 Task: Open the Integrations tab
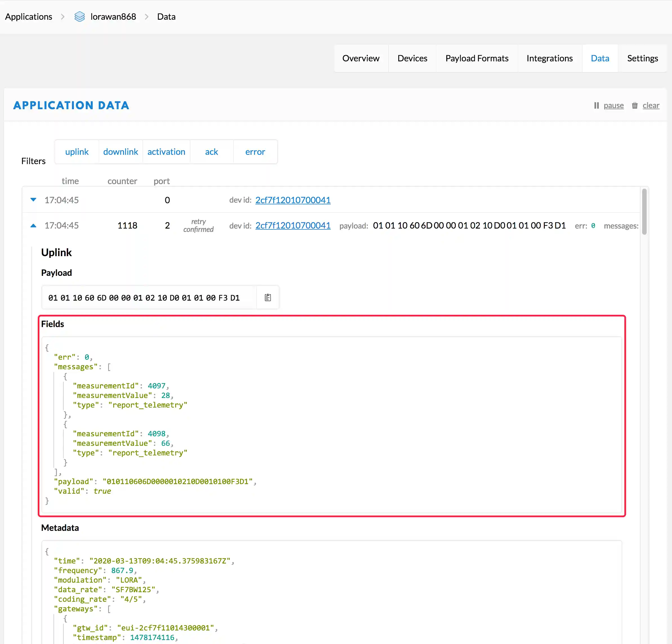point(549,58)
